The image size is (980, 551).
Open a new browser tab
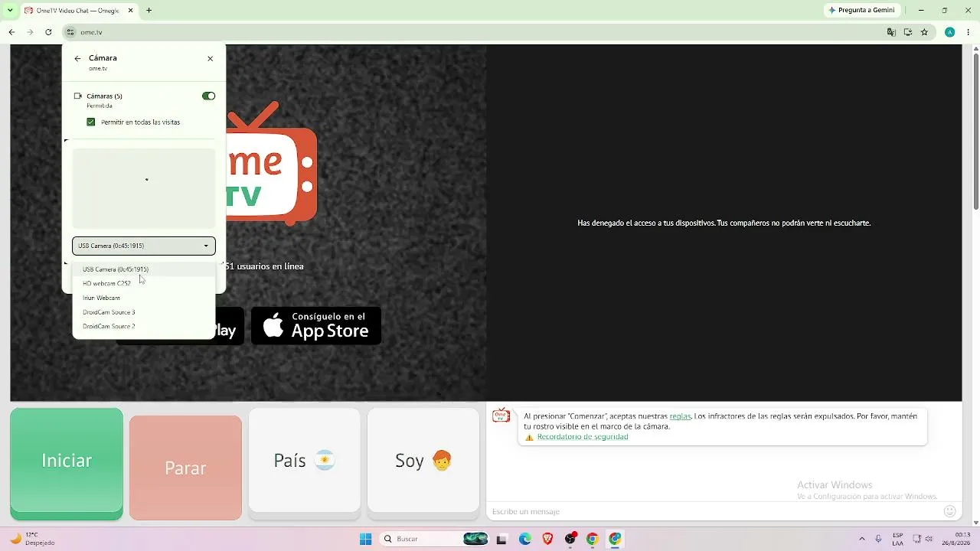point(149,11)
